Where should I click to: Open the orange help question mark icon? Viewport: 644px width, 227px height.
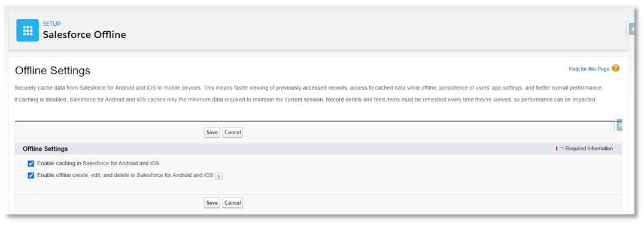click(615, 68)
